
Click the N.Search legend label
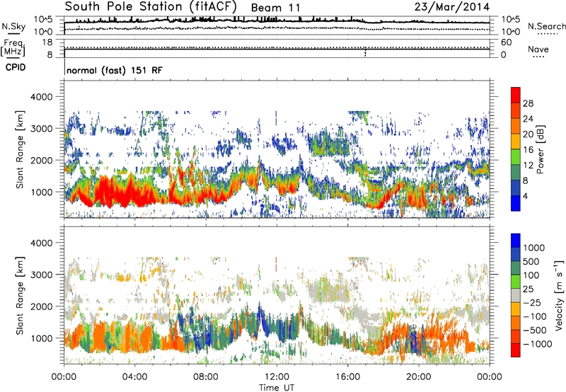coord(547,26)
